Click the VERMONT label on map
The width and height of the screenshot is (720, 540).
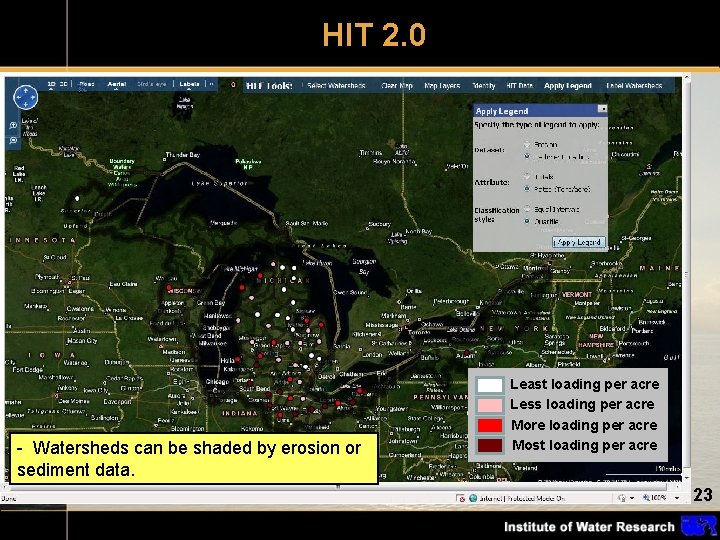[577, 294]
